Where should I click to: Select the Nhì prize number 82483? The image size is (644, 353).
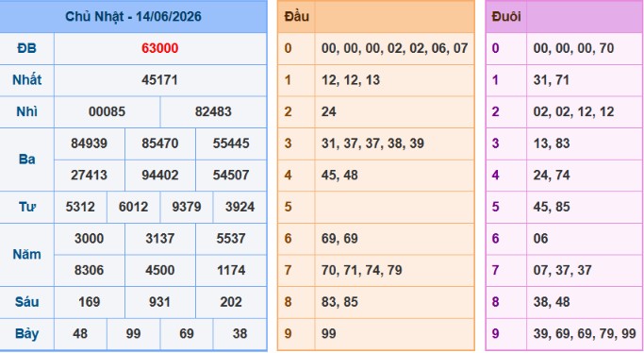point(213,111)
